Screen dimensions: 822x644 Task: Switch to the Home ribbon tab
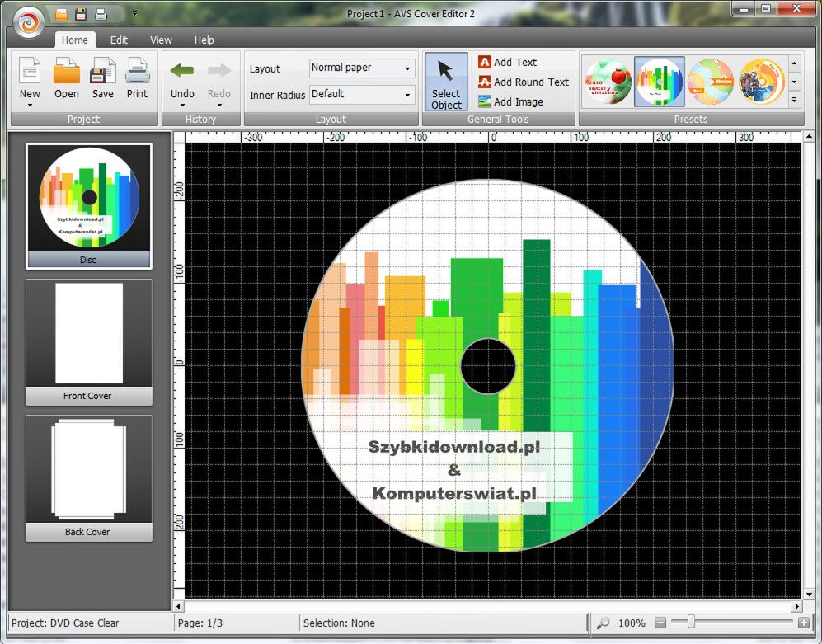coord(75,40)
